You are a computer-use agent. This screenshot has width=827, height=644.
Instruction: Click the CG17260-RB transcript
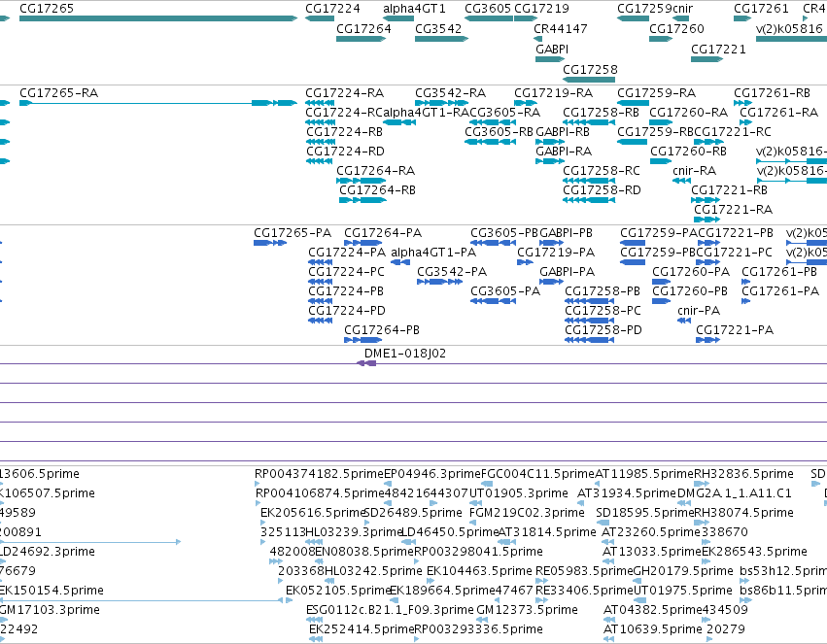(x=660, y=160)
